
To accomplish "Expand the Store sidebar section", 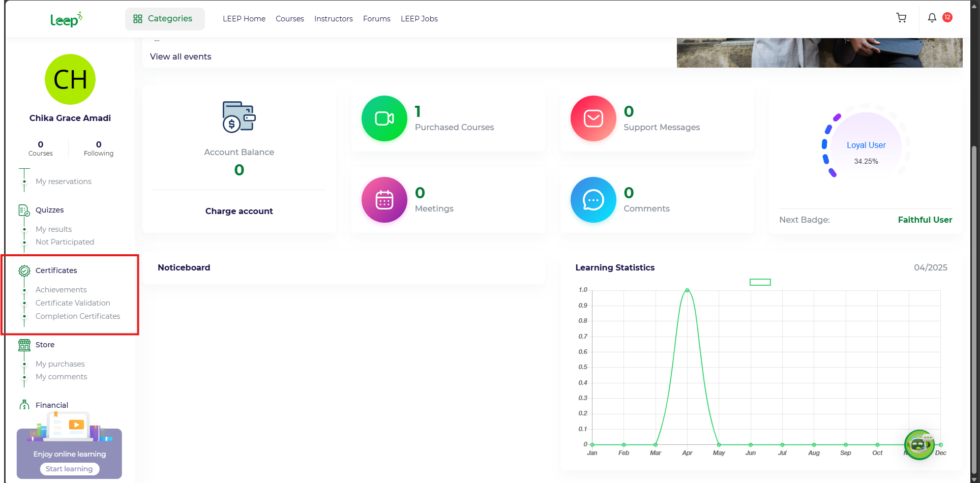I will [45, 345].
